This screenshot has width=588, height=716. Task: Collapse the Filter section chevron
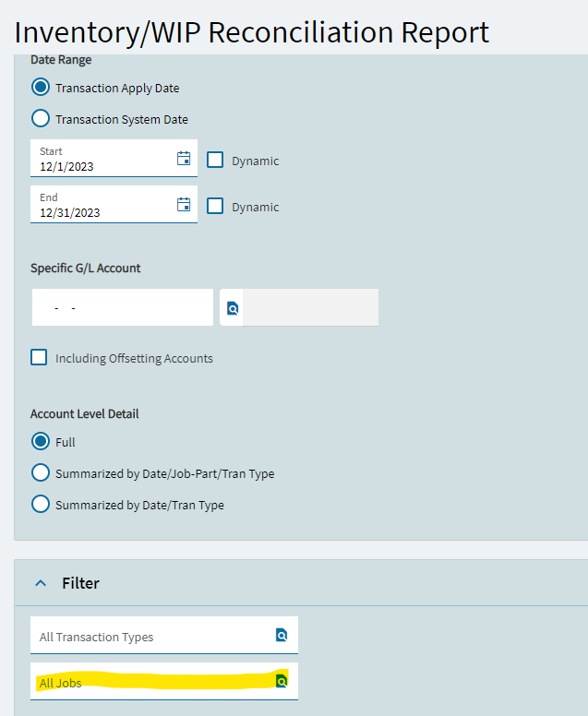pyautogui.click(x=40, y=583)
